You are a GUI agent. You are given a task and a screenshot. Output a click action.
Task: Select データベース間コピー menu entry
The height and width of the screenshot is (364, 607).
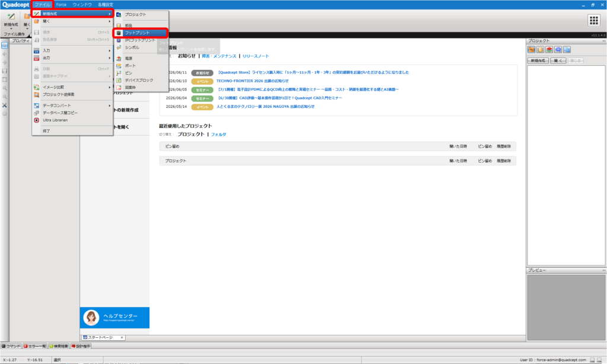72,113
